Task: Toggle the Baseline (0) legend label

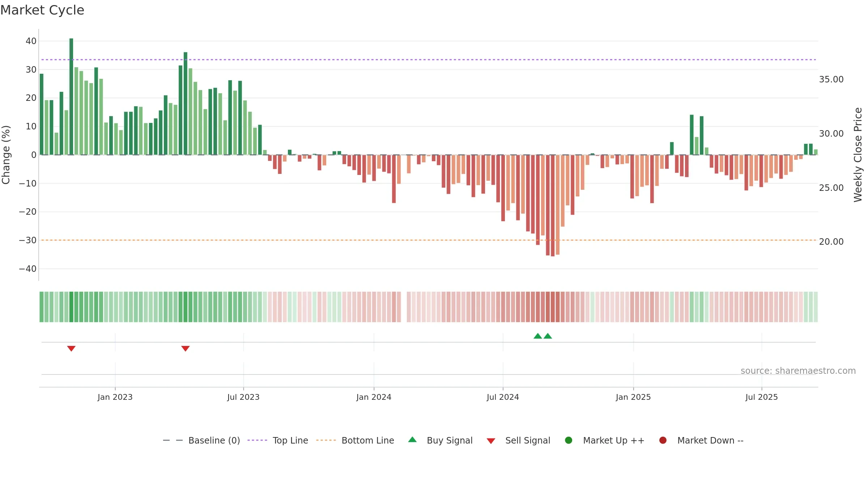Action: pyautogui.click(x=214, y=440)
